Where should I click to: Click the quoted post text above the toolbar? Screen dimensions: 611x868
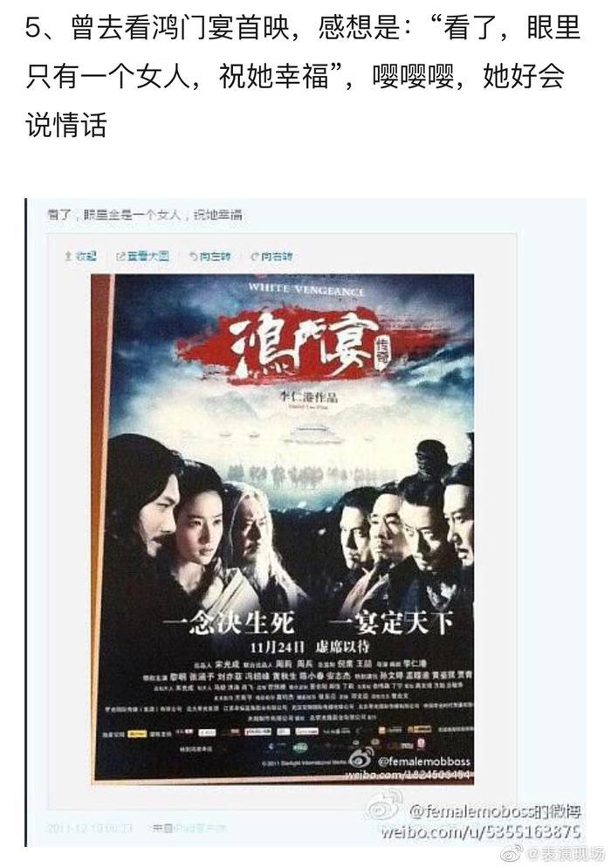pyautogui.click(x=145, y=215)
